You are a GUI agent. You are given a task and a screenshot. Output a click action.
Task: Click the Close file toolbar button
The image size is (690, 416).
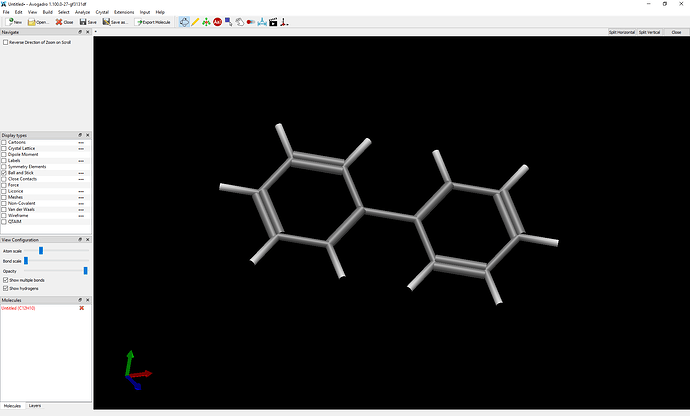point(64,22)
